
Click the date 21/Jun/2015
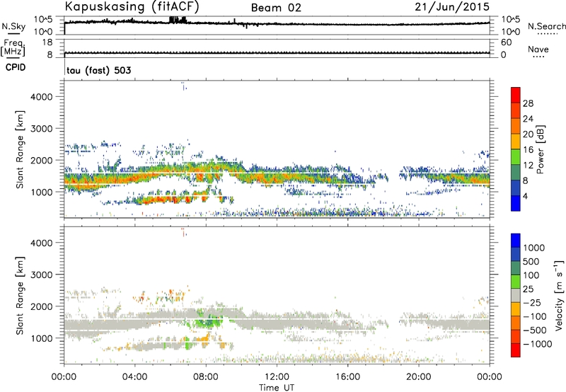pyautogui.click(x=452, y=6)
